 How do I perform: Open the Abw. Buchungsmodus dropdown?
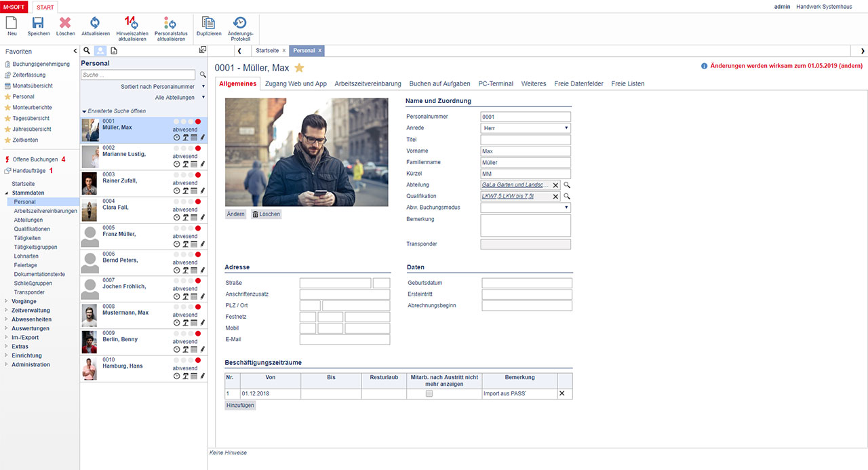pyautogui.click(x=526, y=208)
